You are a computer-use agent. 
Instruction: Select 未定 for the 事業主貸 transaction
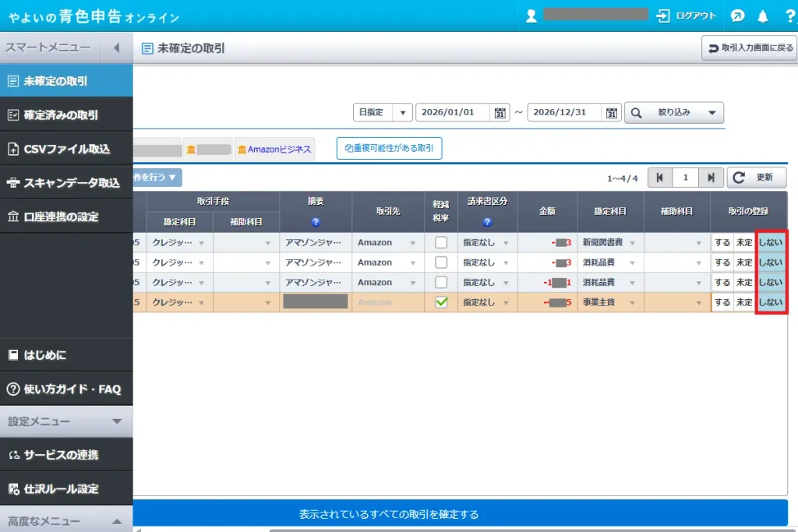coord(744,302)
